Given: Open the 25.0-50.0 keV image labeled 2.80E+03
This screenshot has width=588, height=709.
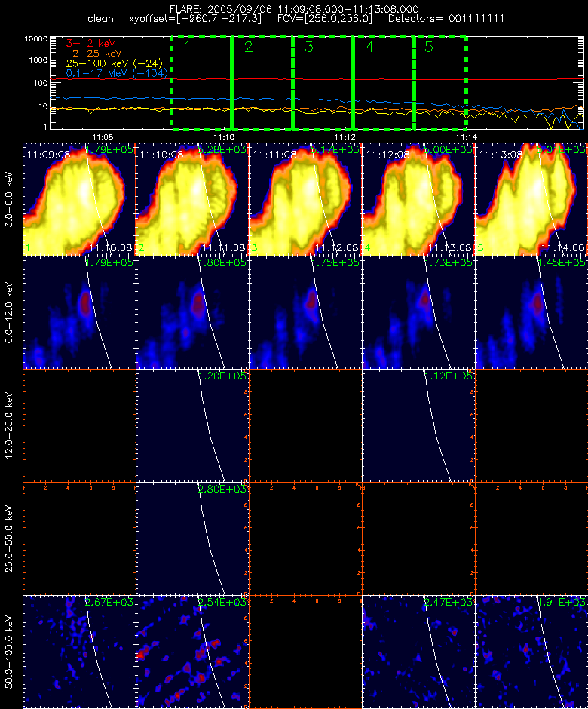Looking at the screenshot, I should [x=192, y=539].
